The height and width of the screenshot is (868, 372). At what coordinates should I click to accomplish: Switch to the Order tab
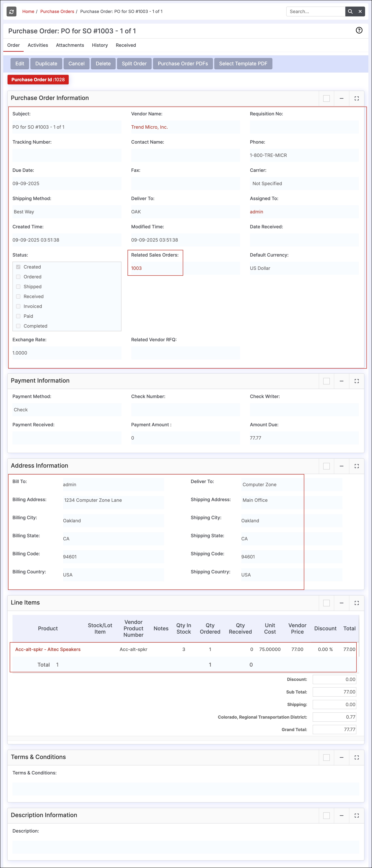(13, 45)
